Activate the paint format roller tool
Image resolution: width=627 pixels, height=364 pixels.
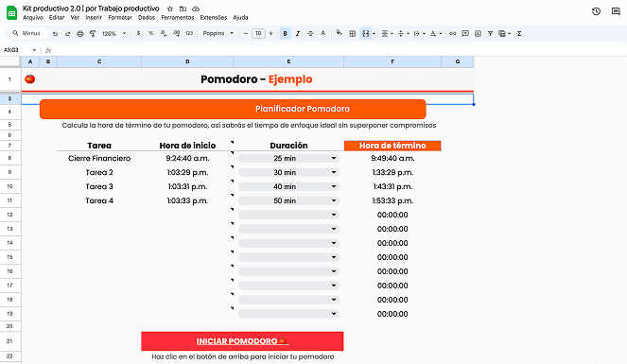pyautogui.click(x=93, y=33)
